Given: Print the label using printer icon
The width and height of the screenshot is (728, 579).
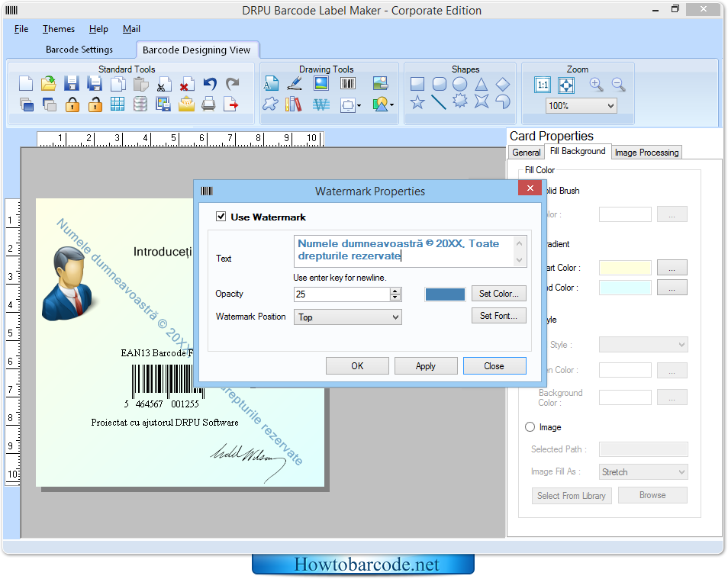Looking at the screenshot, I should [208, 105].
